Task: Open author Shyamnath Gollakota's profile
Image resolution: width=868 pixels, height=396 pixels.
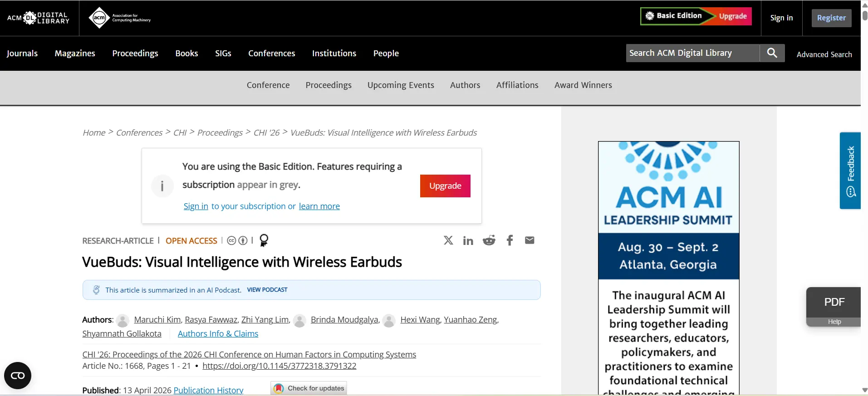Action: click(122, 334)
